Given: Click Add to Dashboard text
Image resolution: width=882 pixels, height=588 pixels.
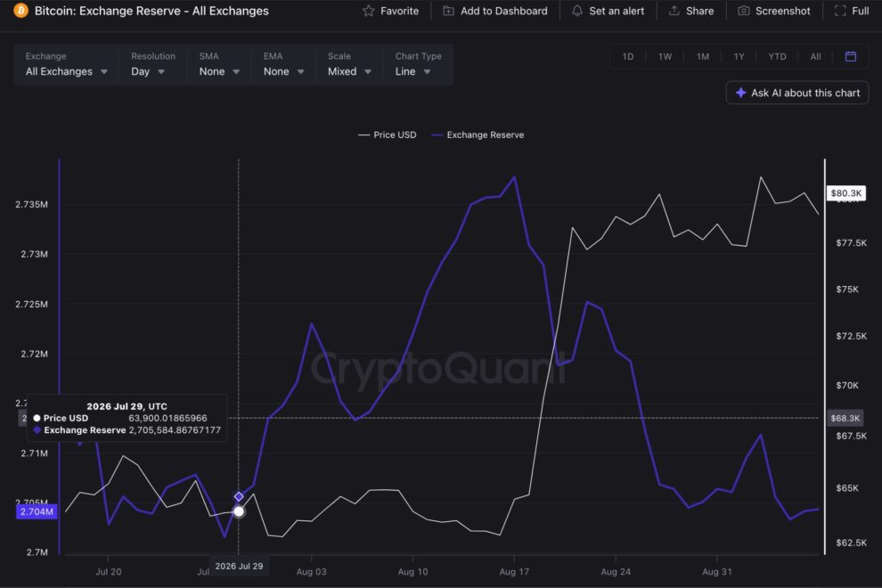Looking at the screenshot, I should click(504, 11).
